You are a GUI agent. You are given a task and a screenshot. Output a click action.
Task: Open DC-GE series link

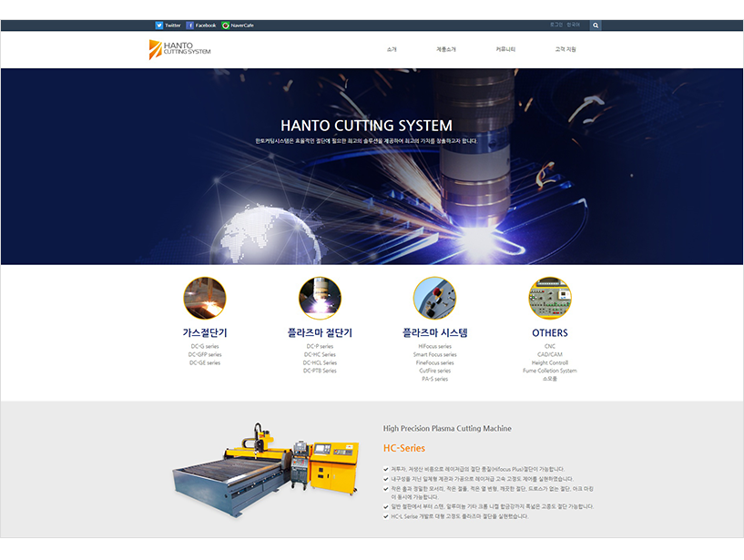pos(205,362)
